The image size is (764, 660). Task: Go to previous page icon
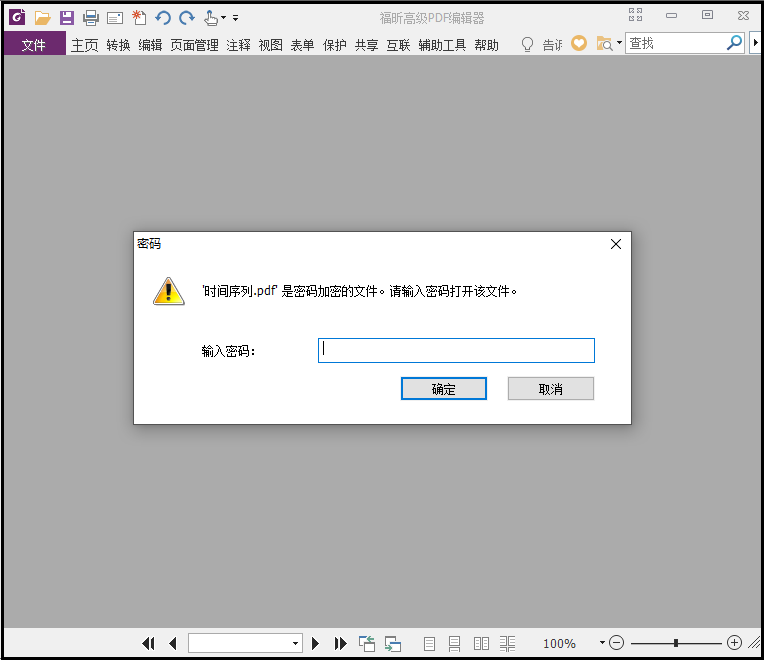click(x=172, y=643)
